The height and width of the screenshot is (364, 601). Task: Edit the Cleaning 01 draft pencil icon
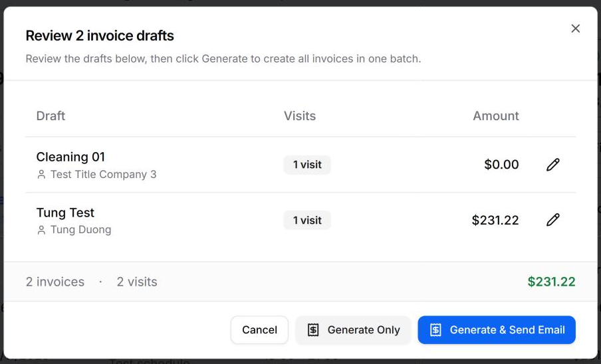[552, 165]
